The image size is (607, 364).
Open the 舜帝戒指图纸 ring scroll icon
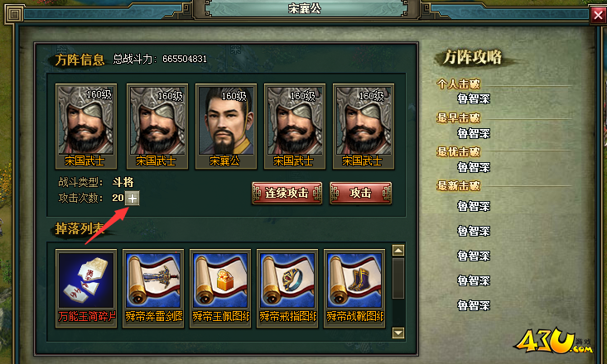pyautogui.click(x=287, y=280)
